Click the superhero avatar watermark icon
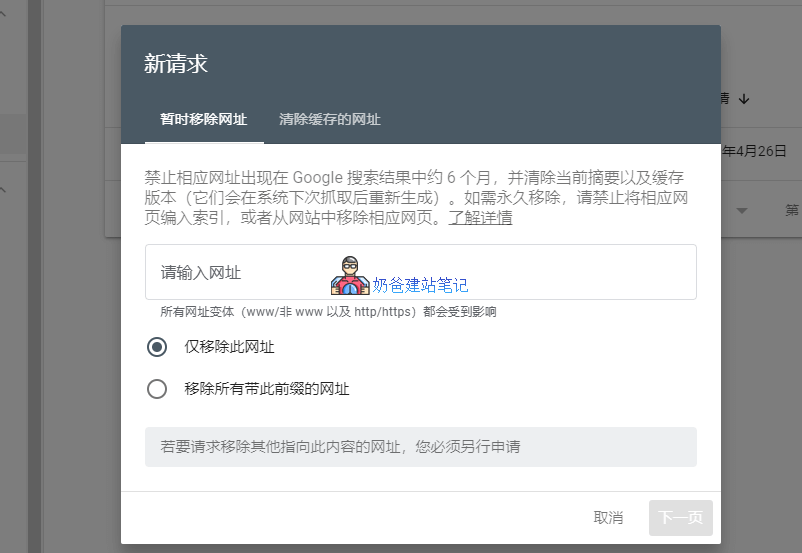Screen dimensions: 802x553 coord(350,276)
